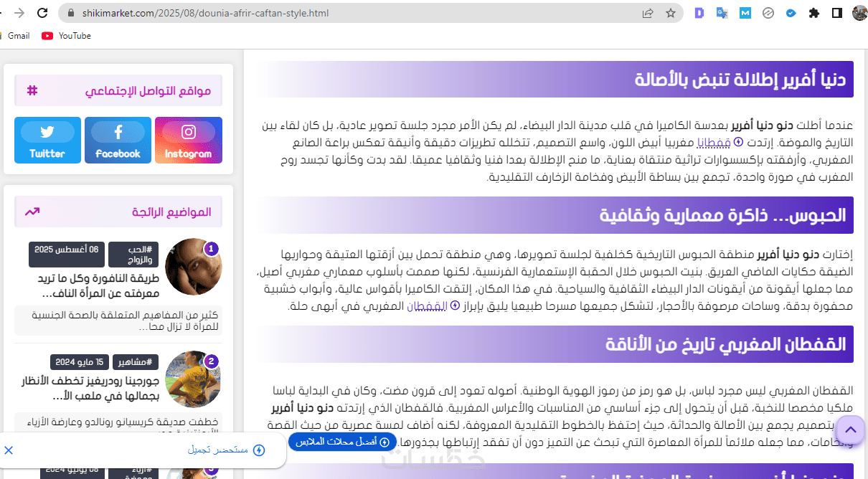Click the #الحب والزواج category tag
Screen dimensions: 868x479
pos(133,255)
